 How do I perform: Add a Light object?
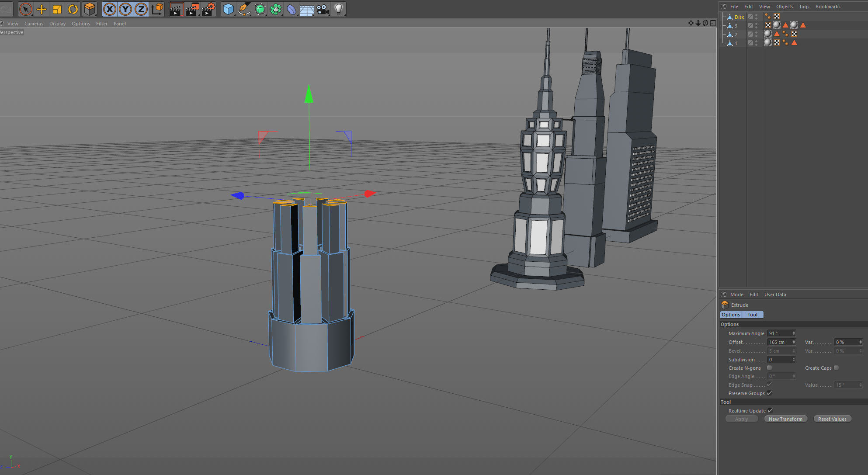tap(338, 9)
